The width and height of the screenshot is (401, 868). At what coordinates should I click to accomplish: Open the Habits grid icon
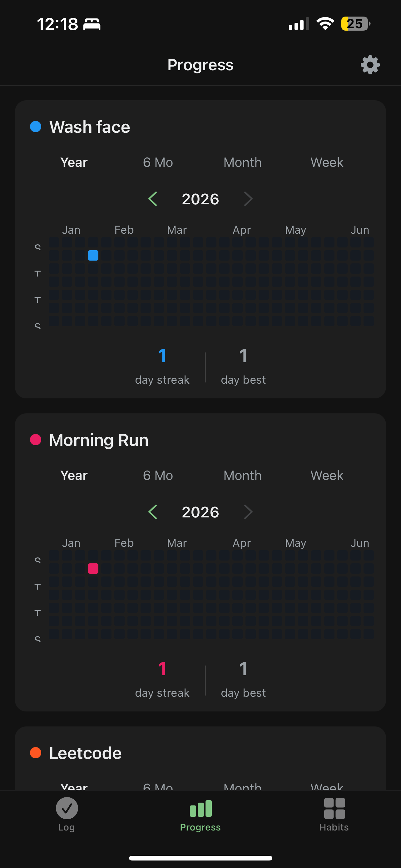pos(334,808)
